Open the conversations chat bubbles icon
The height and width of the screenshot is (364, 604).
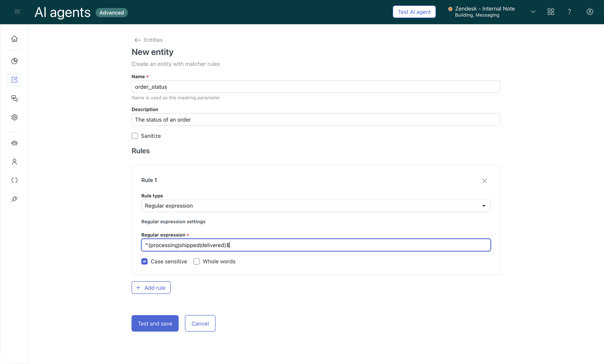pos(14,98)
